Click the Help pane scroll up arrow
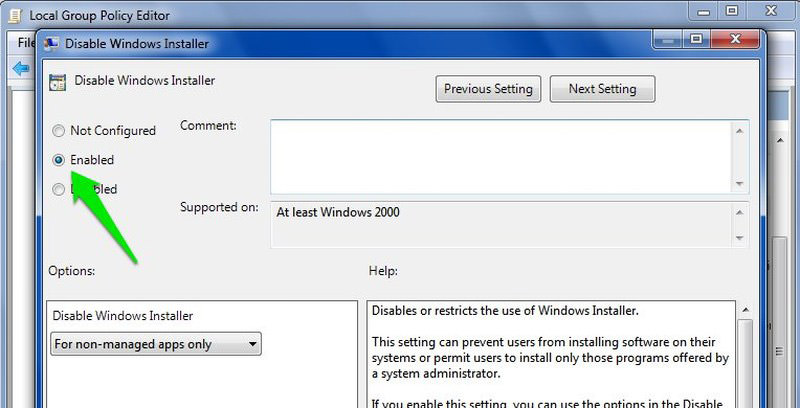 [x=745, y=310]
